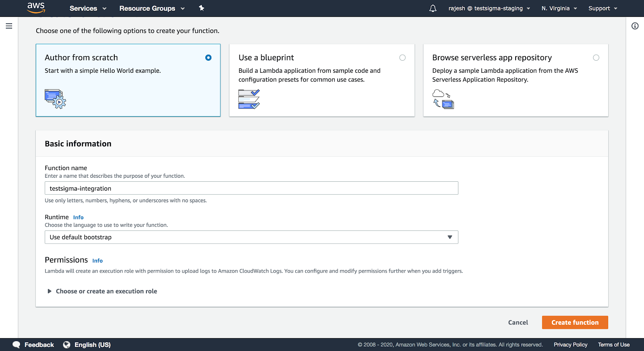Open the AWS home logo
644x351 pixels.
click(36, 8)
